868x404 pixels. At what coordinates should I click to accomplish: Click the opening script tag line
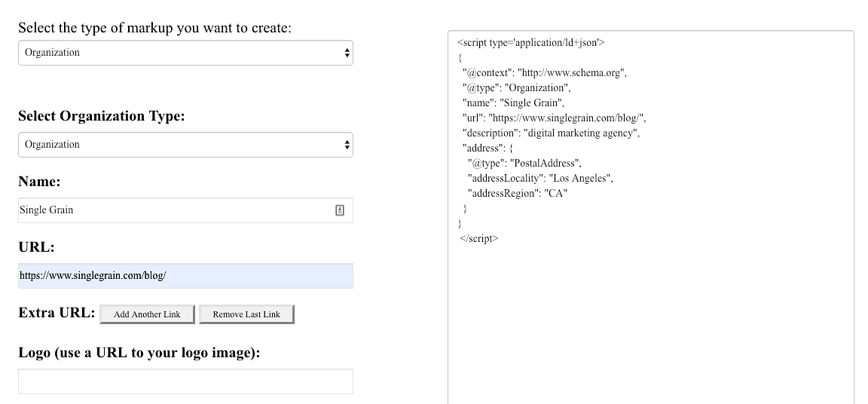point(531,43)
